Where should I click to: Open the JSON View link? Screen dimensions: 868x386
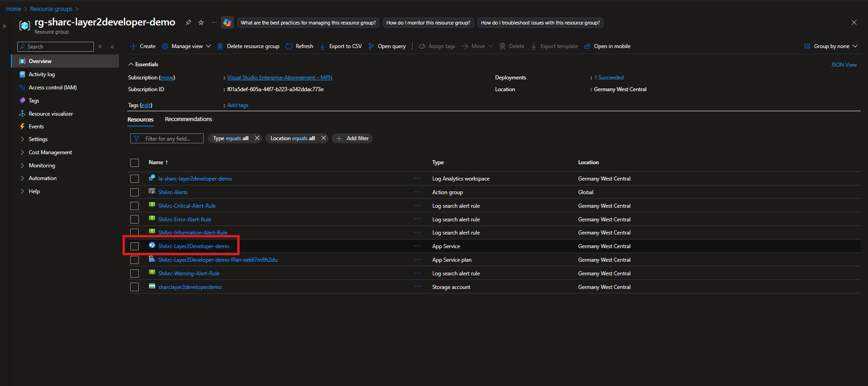click(x=843, y=65)
